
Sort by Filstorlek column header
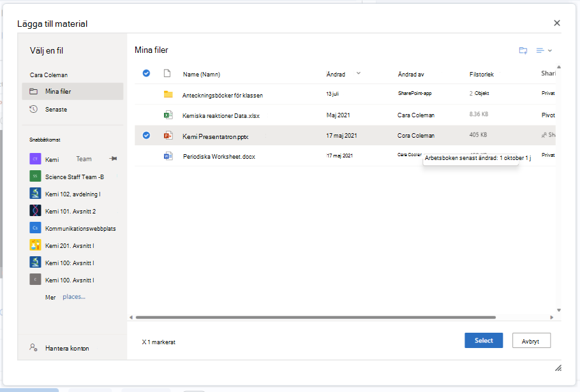(482, 75)
